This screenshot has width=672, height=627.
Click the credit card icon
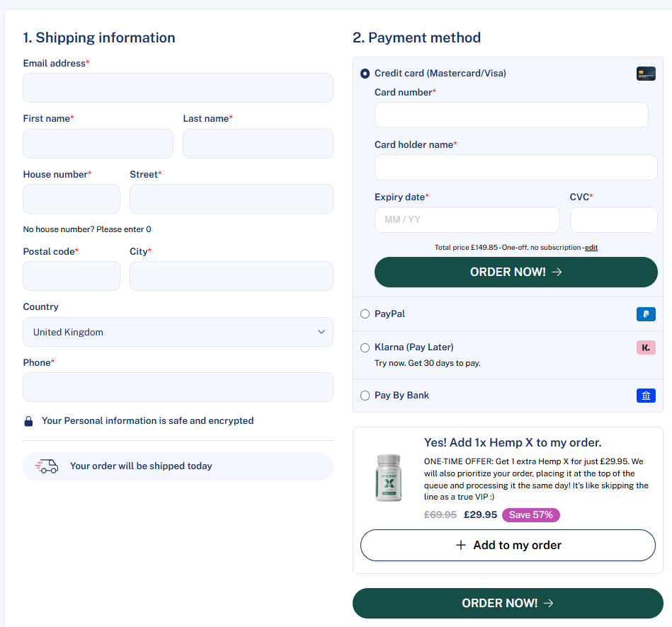tap(645, 74)
